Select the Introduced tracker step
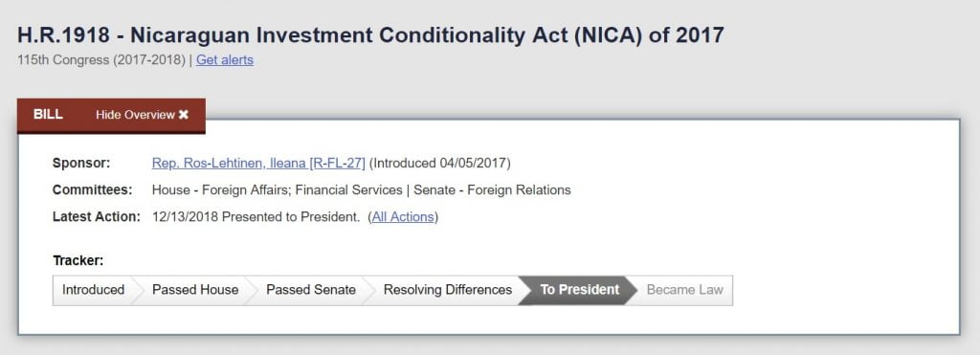 pos(93,290)
